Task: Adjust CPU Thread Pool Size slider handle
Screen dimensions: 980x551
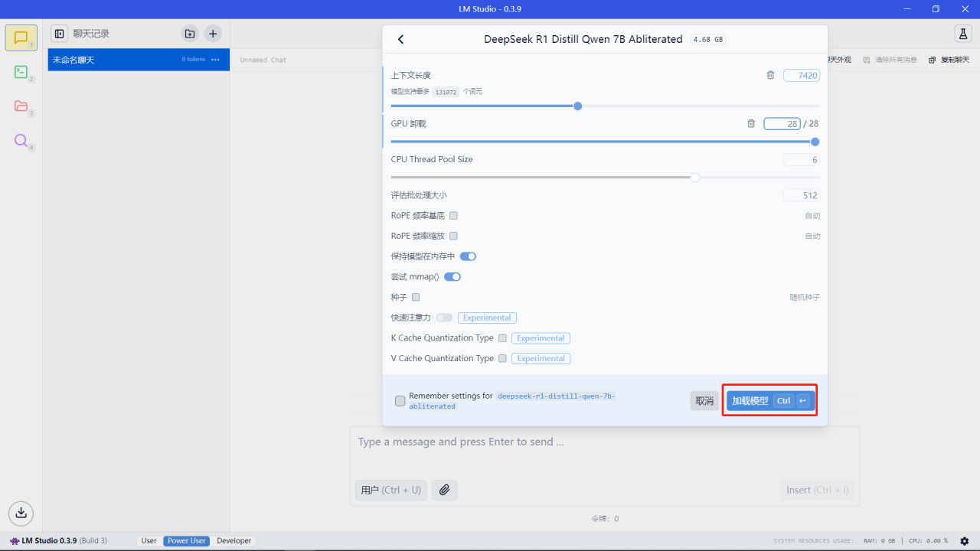Action: (x=695, y=178)
